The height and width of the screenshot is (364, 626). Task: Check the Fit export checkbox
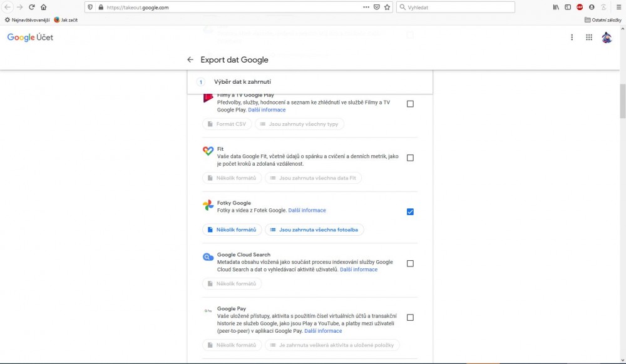point(410,158)
